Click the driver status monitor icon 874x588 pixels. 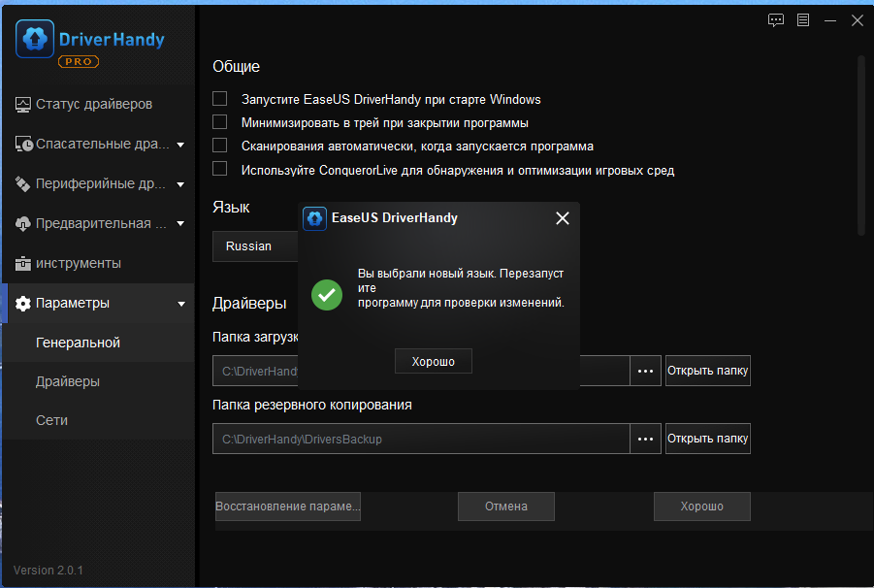[23, 105]
